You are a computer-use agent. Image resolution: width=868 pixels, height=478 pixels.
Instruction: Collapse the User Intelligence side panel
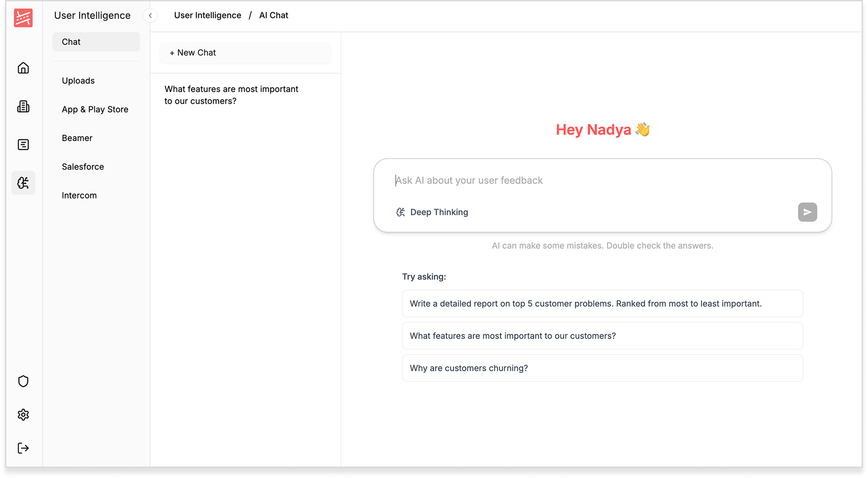pyautogui.click(x=150, y=16)
